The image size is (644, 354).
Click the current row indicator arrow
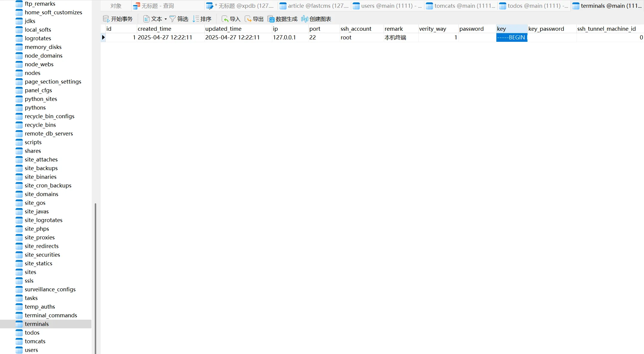[x=103, y=37]
